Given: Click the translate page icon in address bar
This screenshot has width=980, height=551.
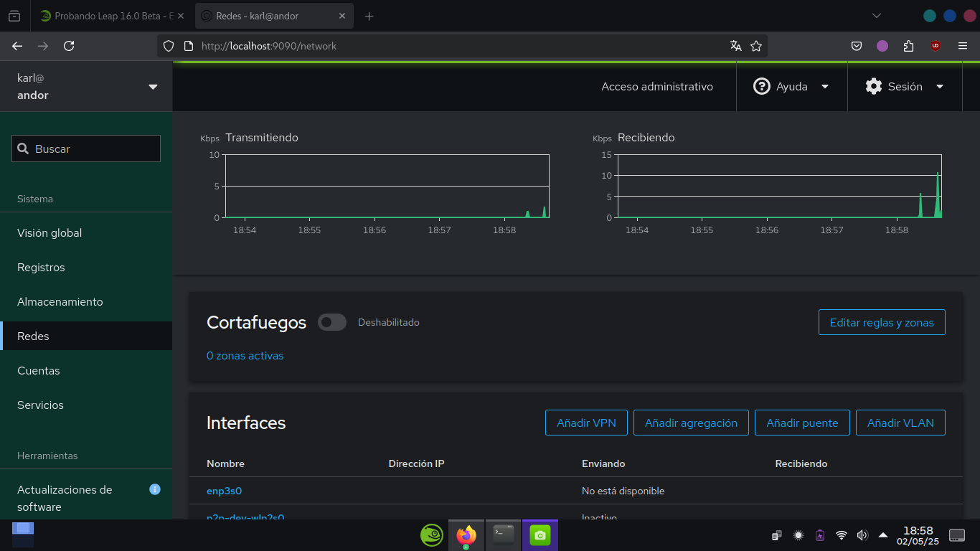Looking at the screenshot, I should (735, 46).
